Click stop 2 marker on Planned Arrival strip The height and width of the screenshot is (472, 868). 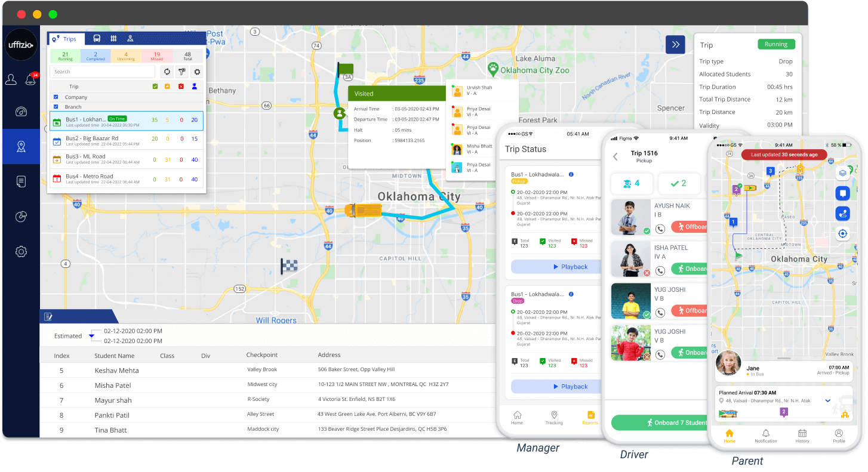(x=784, y=412)
